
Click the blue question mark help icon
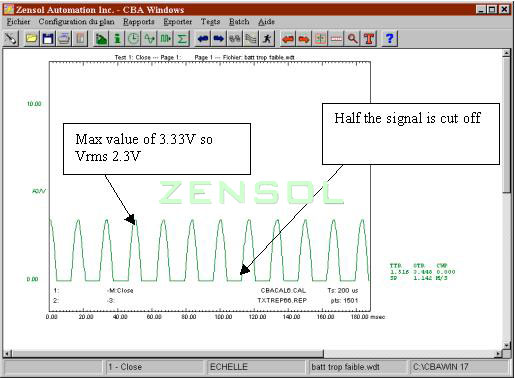pyautogui.click(x=389, y=39)
